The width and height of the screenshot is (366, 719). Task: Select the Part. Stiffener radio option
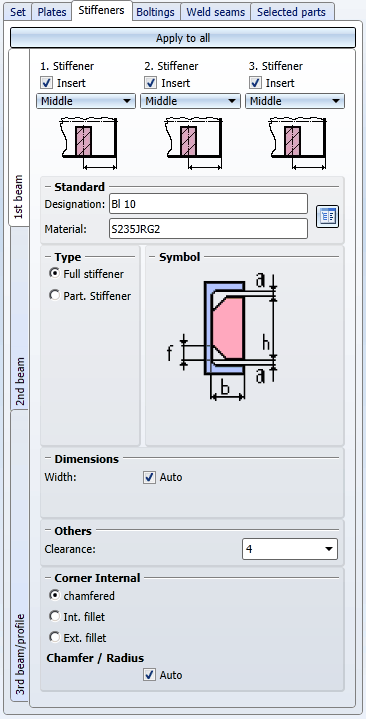coord(55,296)
